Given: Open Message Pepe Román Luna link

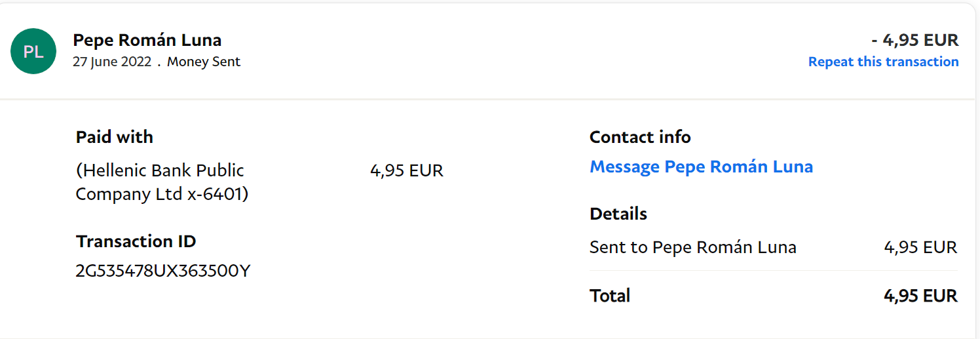Looking at the screenshot, I should pos(701,167).
